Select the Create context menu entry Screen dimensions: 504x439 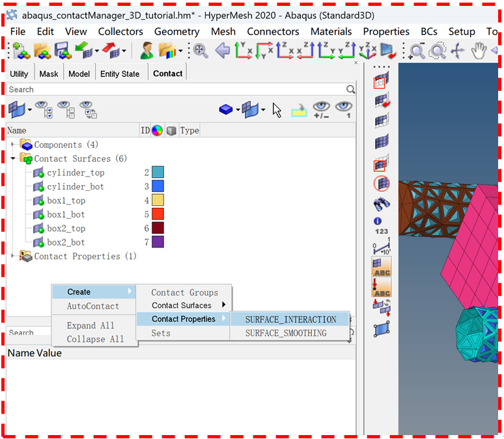pyautogui.click(x=94, y=292)
